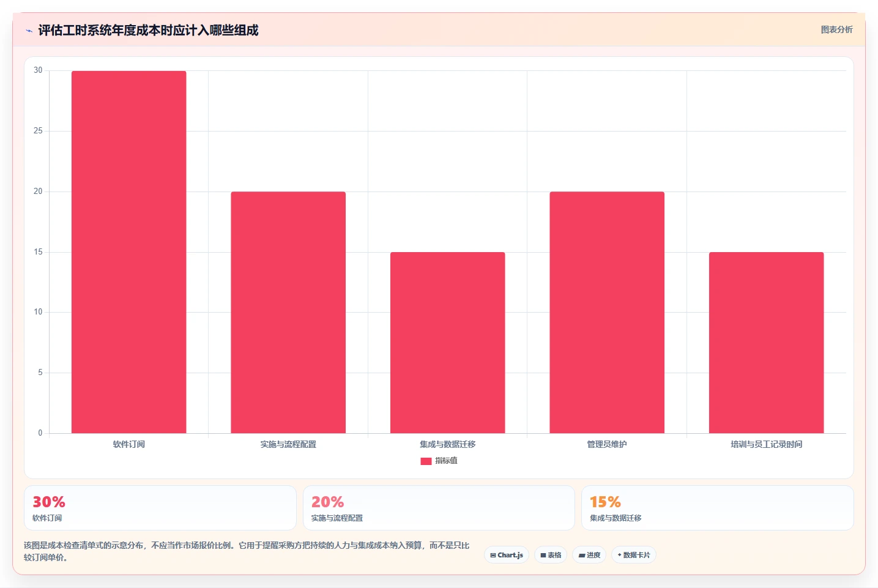The height and width of the screenshot is (588, 878).
Task: Click the chart title 评估工时系统年度成本时应计入哪些组成
Action: click(x=148, y=30)
